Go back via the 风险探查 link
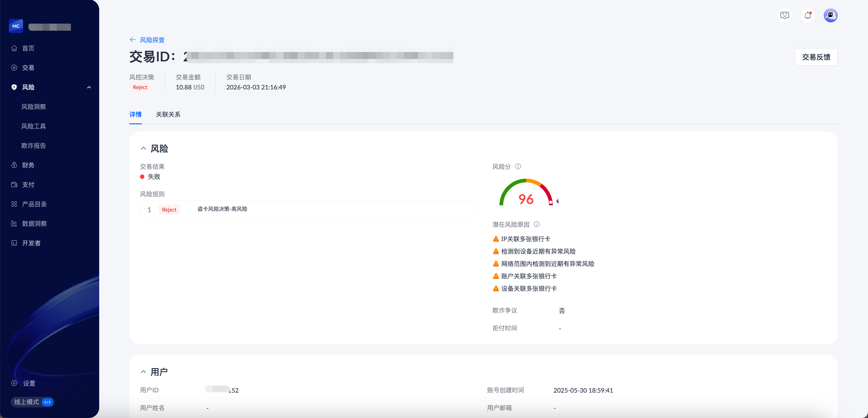868x418 pixels. 152,40
